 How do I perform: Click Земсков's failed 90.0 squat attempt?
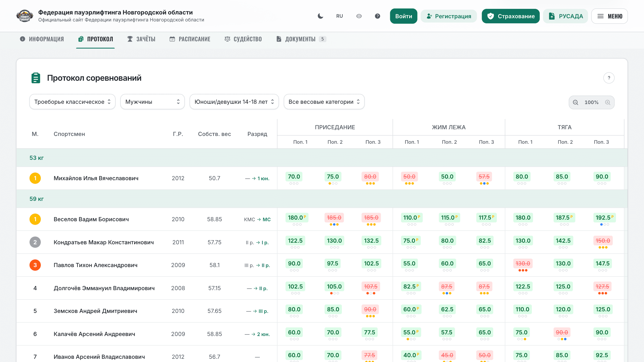click(370, 309)
